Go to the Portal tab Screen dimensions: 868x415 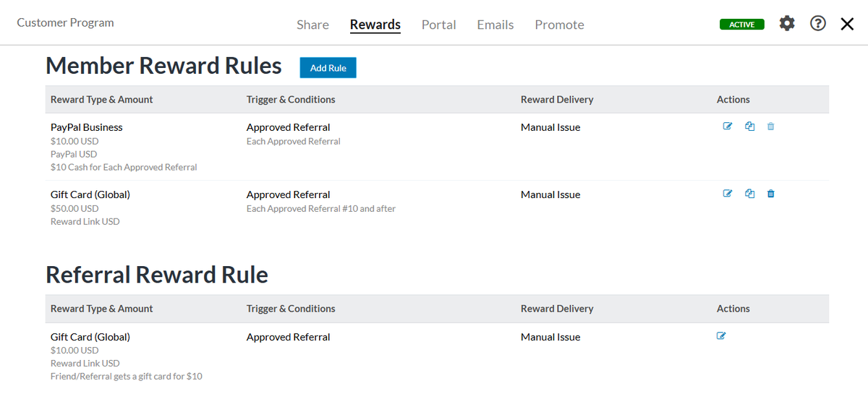pyautogui.click(x=439, y=25)
